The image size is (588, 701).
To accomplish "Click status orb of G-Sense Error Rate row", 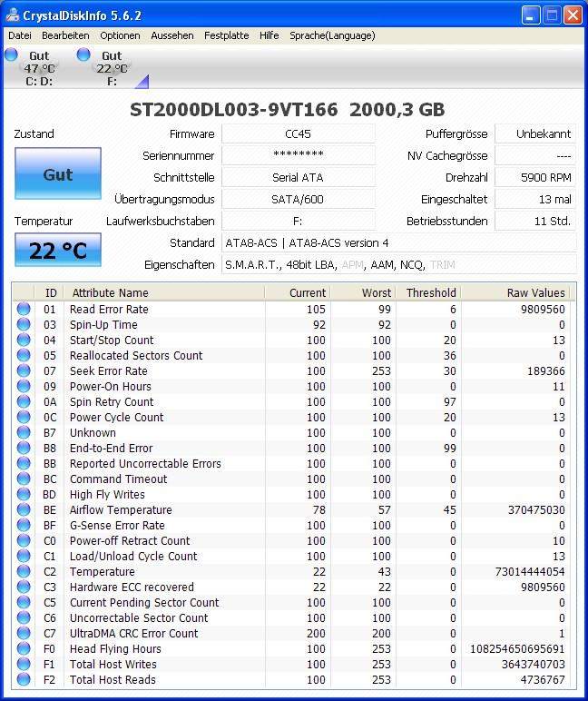I will pyautogui.click(x=24, y=525).
